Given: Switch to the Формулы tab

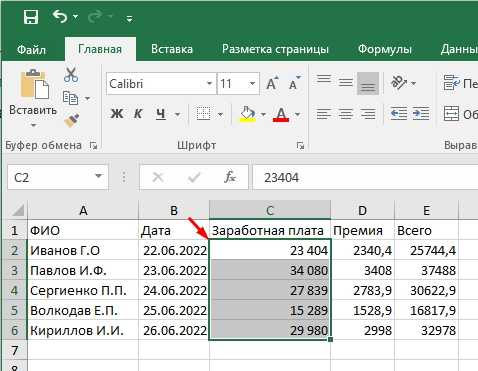Looking at the screenshot, I should 385,49.
